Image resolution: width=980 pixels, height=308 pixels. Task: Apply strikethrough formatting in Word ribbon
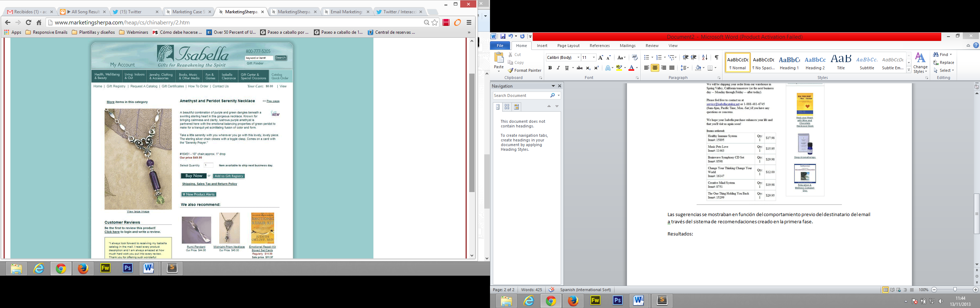pyautogui.click(x=579, y=68)
